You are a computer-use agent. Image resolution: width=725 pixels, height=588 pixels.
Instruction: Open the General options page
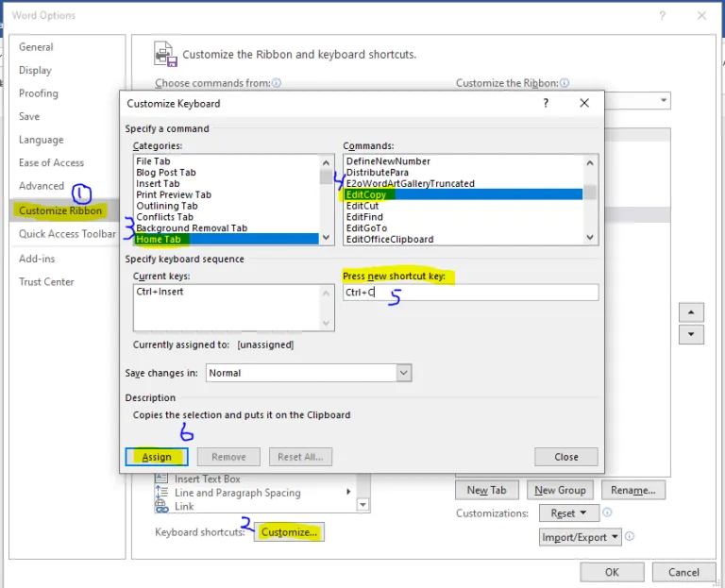point(36,47)
